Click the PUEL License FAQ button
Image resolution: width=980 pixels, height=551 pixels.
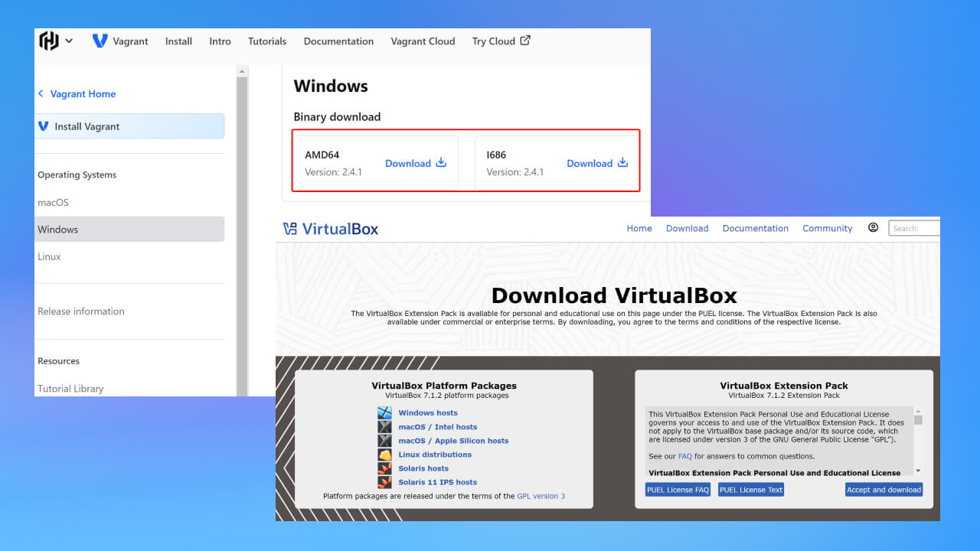678,490
